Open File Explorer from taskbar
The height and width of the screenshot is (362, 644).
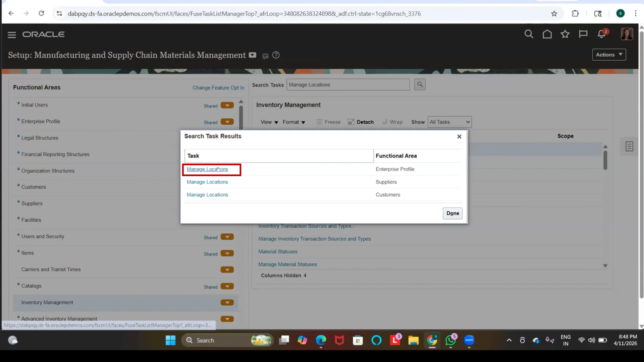[413, 340]
